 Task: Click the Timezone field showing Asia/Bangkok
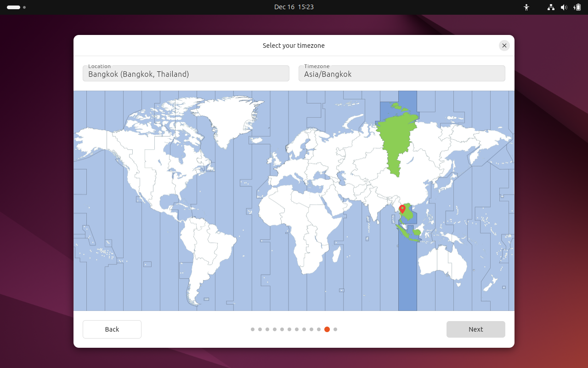click(401, 73)
